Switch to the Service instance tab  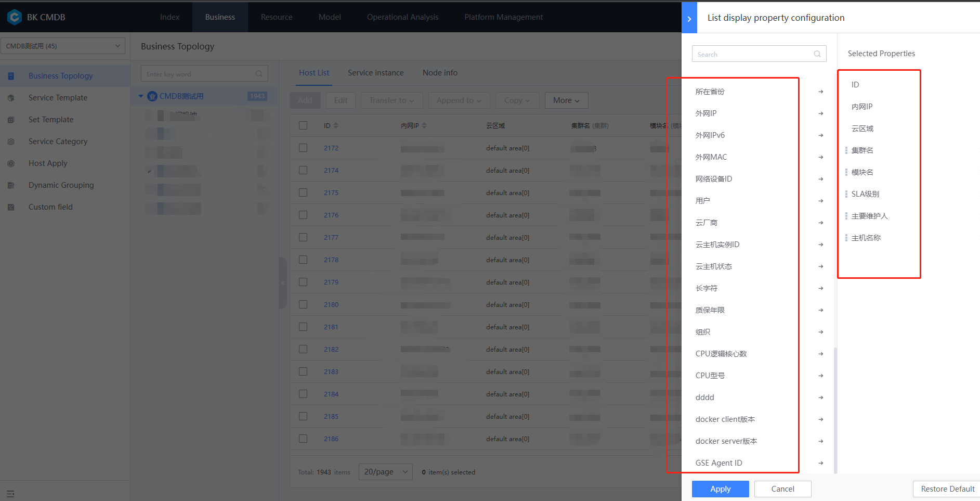coord(376,72)
